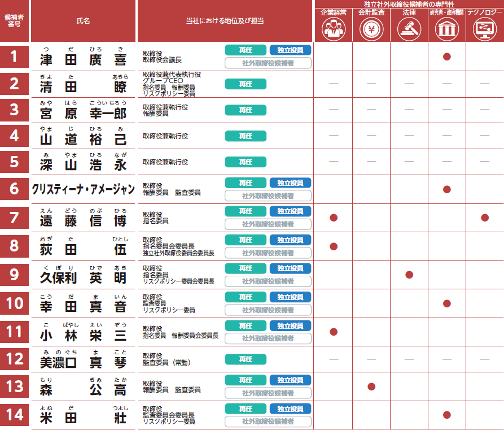
Task: Click the 独立社外取締役候補者の専門性 header
Action: (409, 4)
